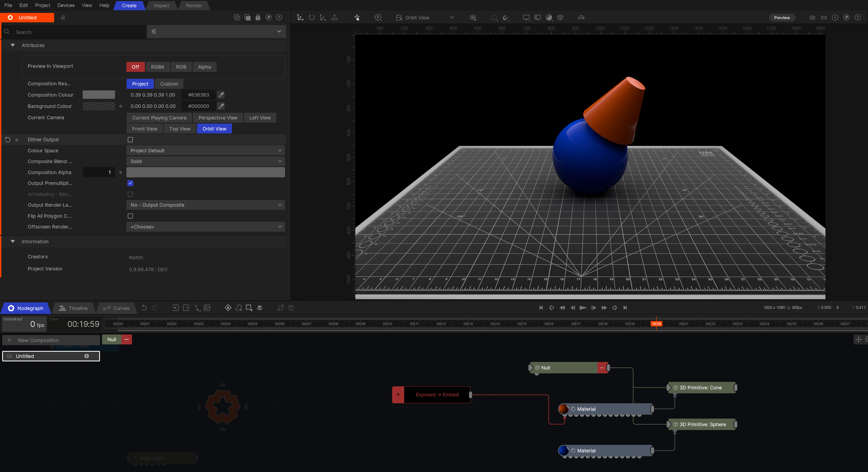This screenshot has width=868, height=472.
Task: Click the Composition Colour swatch
Action: pos(98,95)
